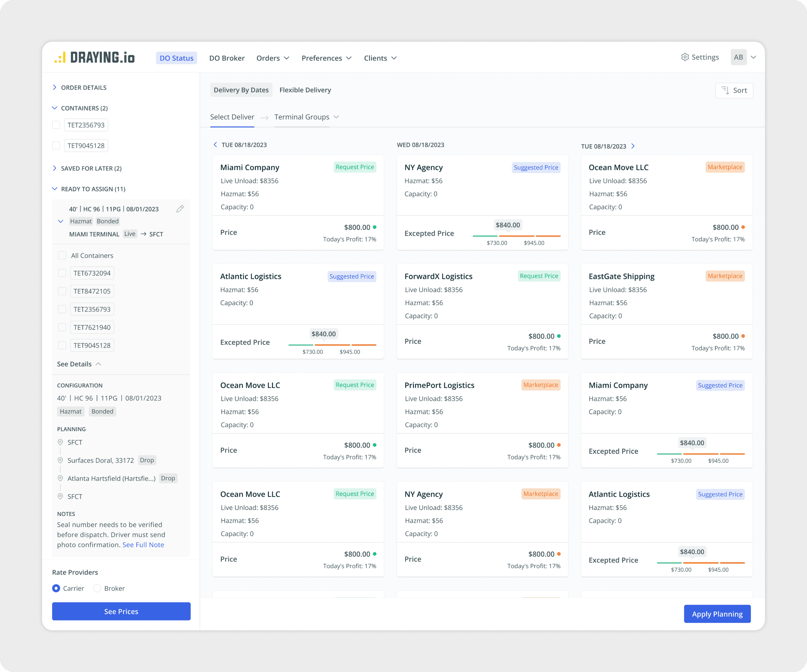The width and height of the screenshot is (807, 672).
Task: Select the Flexible Delivery tab
Action: tap(305, 90)
